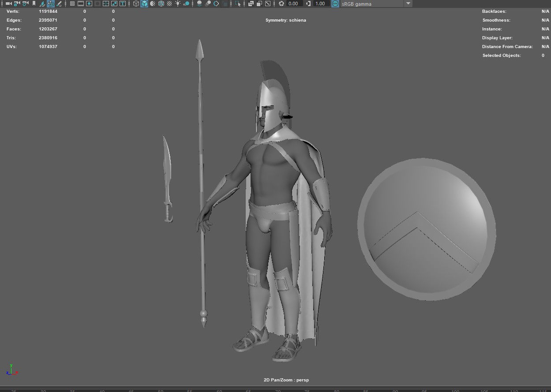Toggle the lock camera icon
This screenshot has width=551, height=392.
[17, 4]
